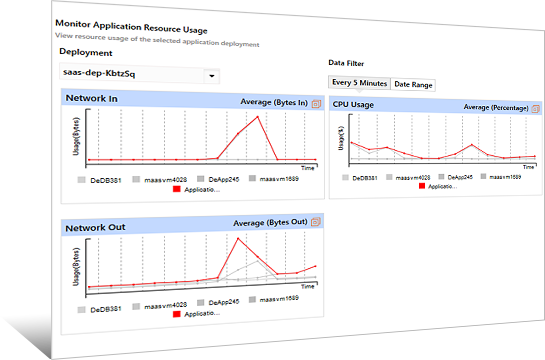Toggle maasvm1689 series in Network In legend

(274, 179)
